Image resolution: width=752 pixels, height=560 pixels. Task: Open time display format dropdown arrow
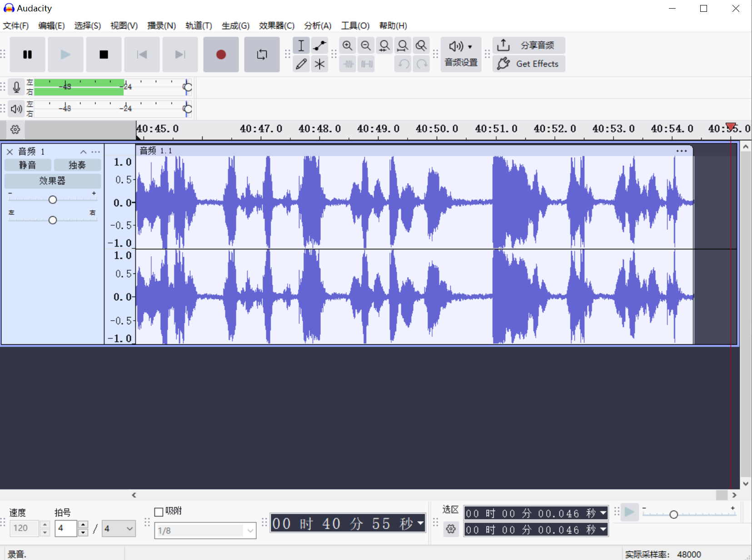click(421, 523)
